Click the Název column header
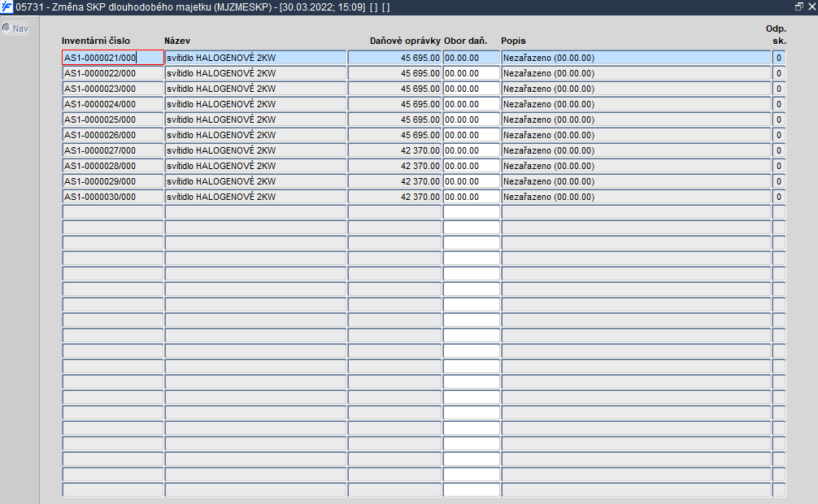Image resolution: width=818 pixels, height=504 pixels. point(177,41)
